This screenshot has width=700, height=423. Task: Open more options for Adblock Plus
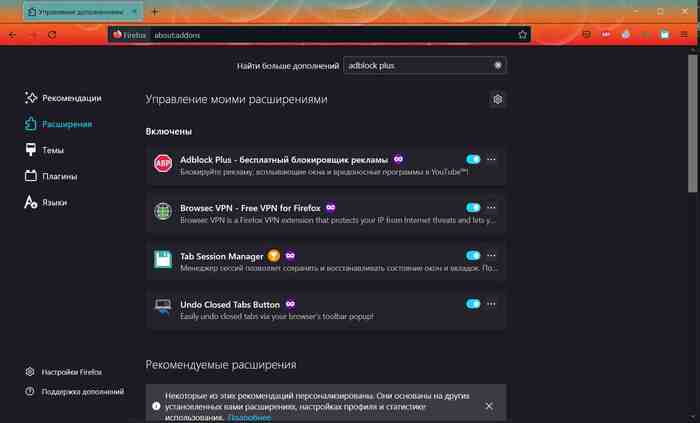pos(491,159)
